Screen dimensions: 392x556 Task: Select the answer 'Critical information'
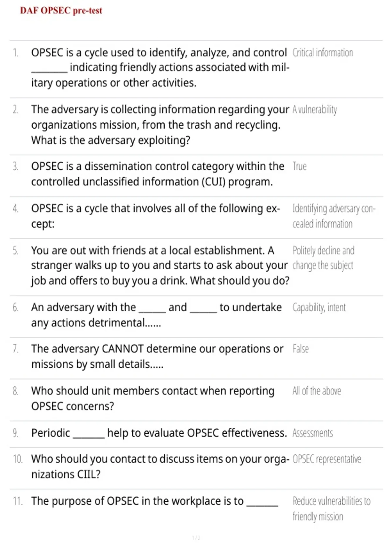323,53
